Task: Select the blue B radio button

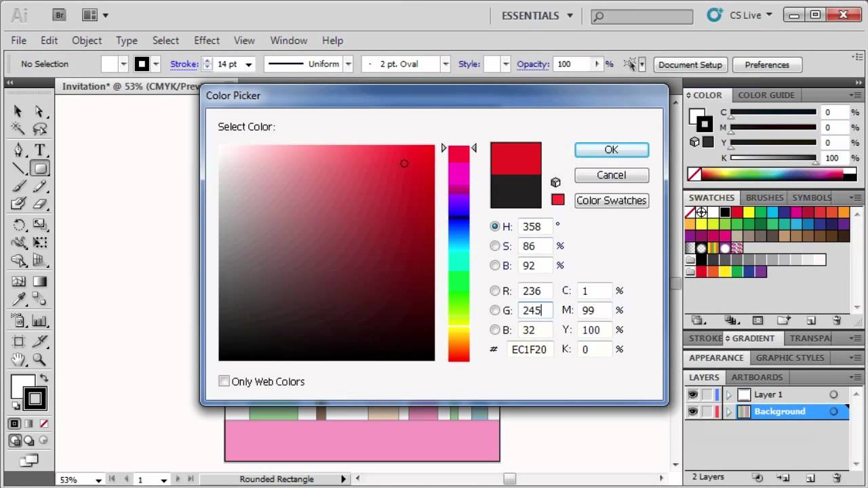Action: pyautogui.click(x=494, y=330)
